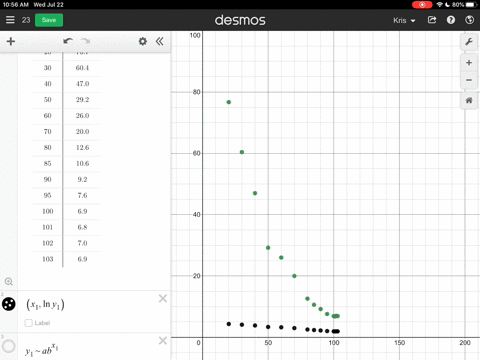
Task: Select x-value cell 101 in table
Action: [47, 227]
